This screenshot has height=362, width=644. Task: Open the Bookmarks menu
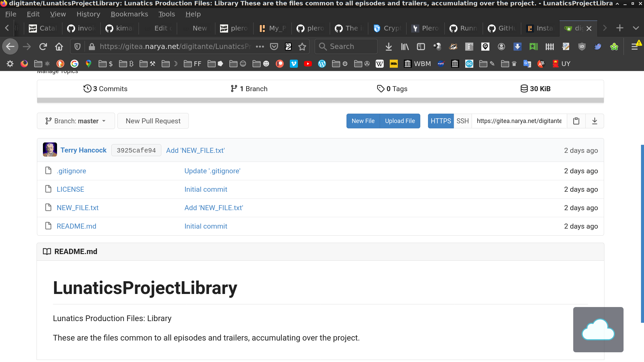tap(129, 14)
